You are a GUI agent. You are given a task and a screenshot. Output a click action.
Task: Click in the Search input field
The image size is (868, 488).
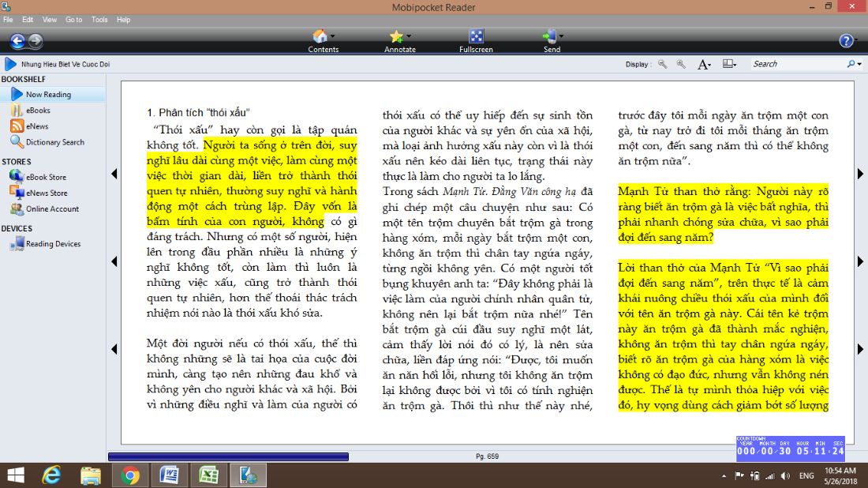click(797, 64)
